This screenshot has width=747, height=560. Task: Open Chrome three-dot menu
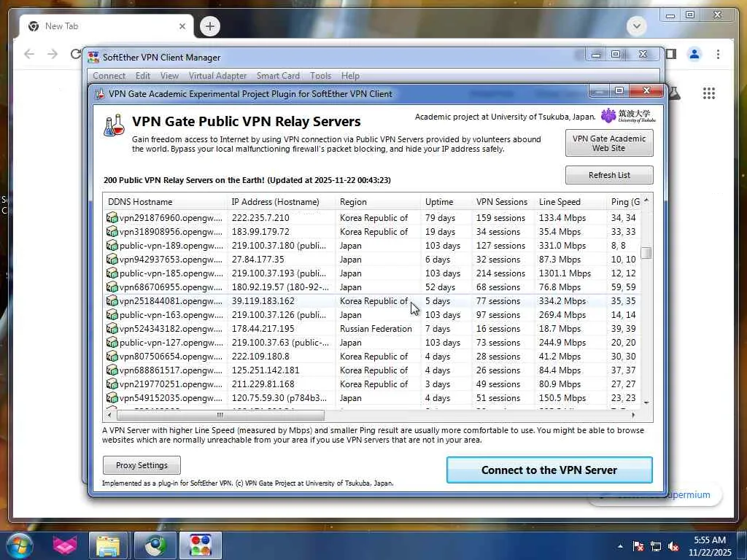(x=718, y=54)
